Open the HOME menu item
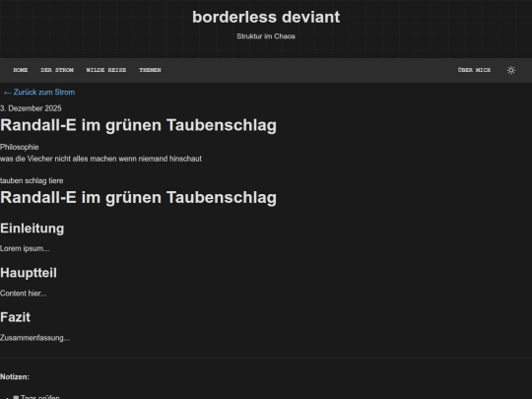532x399 pixels. pyautogui.click(x=21, y=70)
